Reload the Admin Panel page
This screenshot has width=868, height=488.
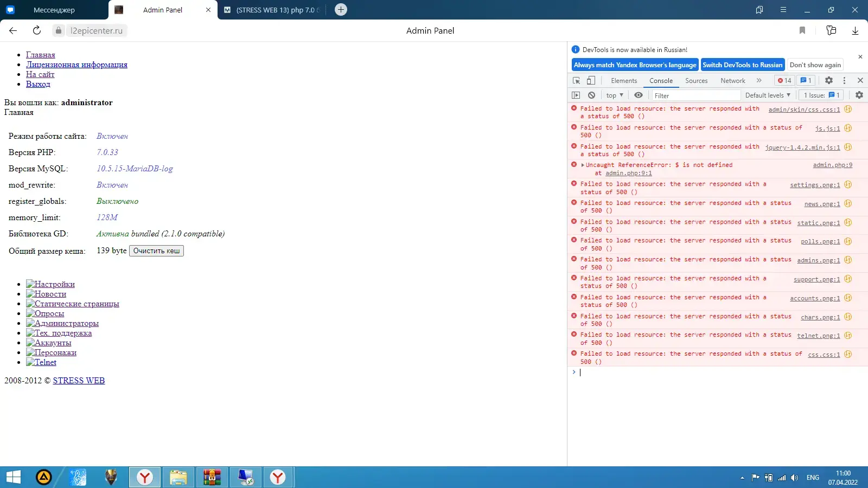click(37, 30)
